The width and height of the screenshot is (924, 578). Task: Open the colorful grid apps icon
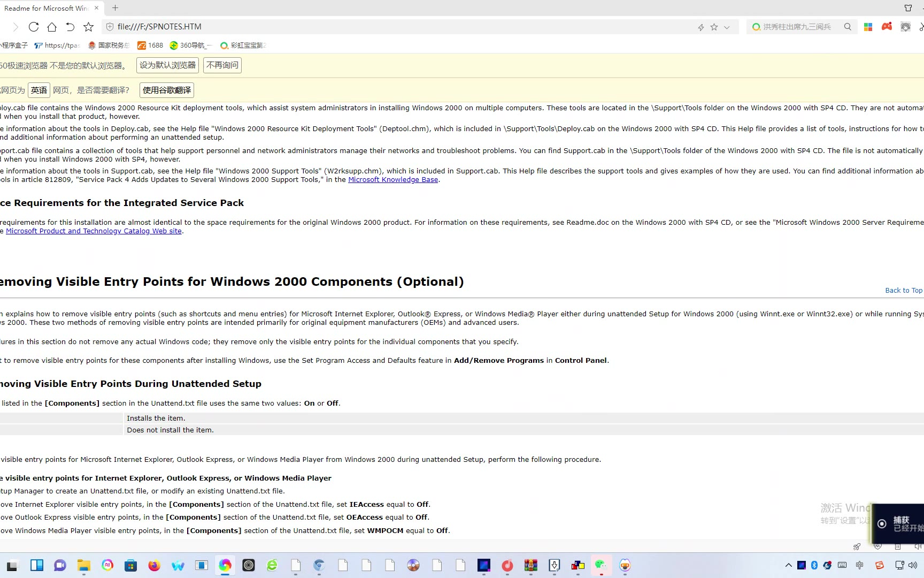coord(868,27)
